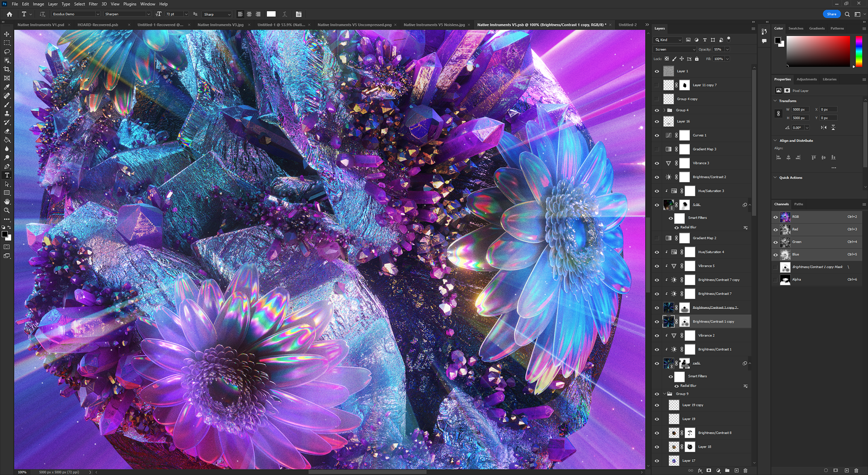
Task: Click the Share button
Action: tap(832, 14)
